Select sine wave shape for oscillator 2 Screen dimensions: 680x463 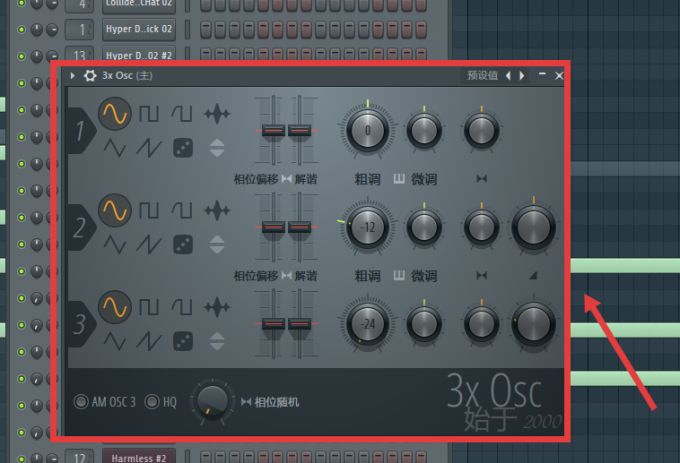coord(114,211)
